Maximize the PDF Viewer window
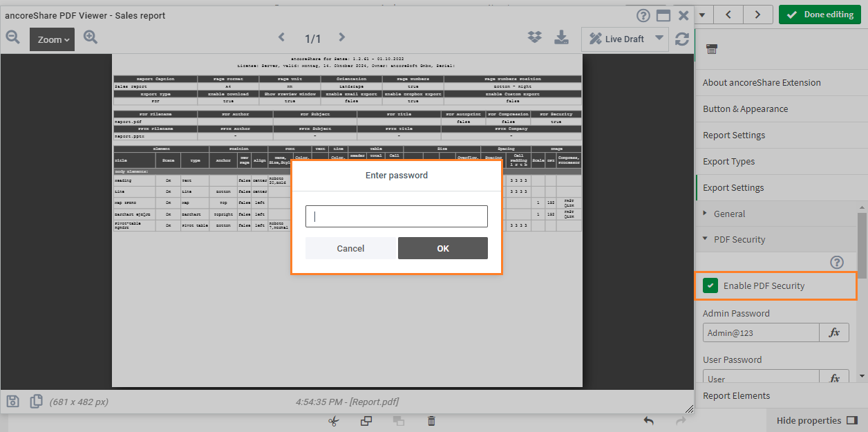This screenshot has height=432, width=868. 663,15
